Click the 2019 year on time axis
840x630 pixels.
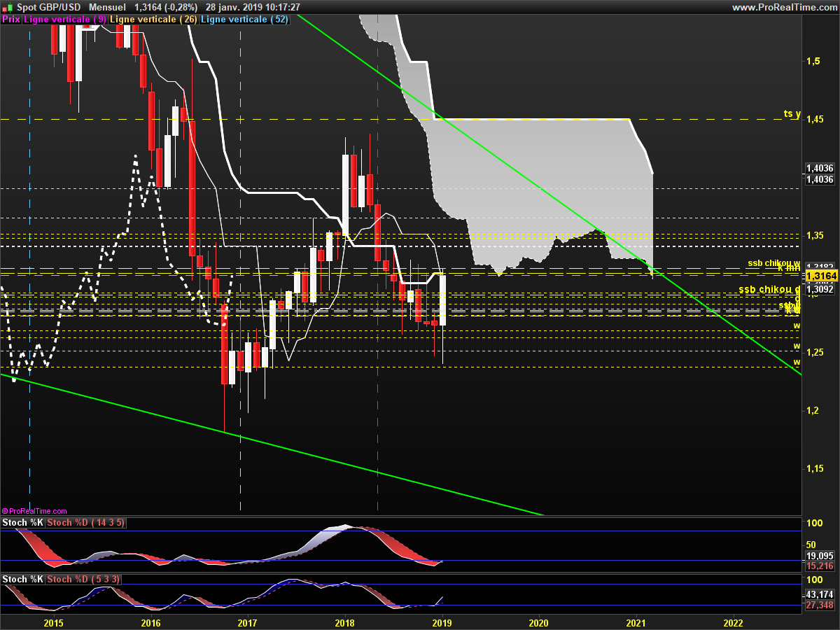pyautogui.click(x=442, y=622)
